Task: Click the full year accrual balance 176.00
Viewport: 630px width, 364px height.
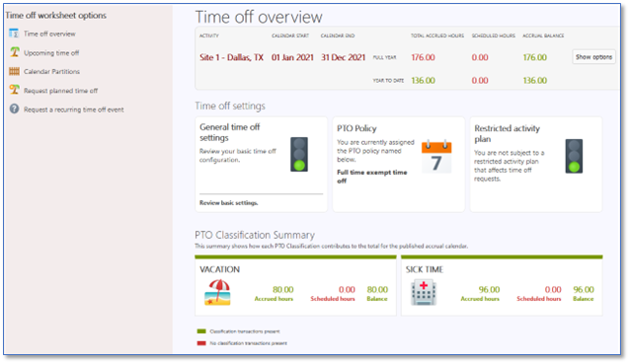Action: coord(535,57)
